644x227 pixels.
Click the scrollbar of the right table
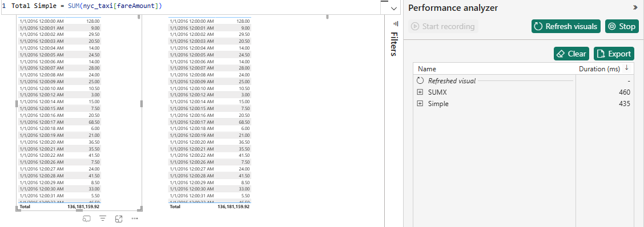(327, 17)
